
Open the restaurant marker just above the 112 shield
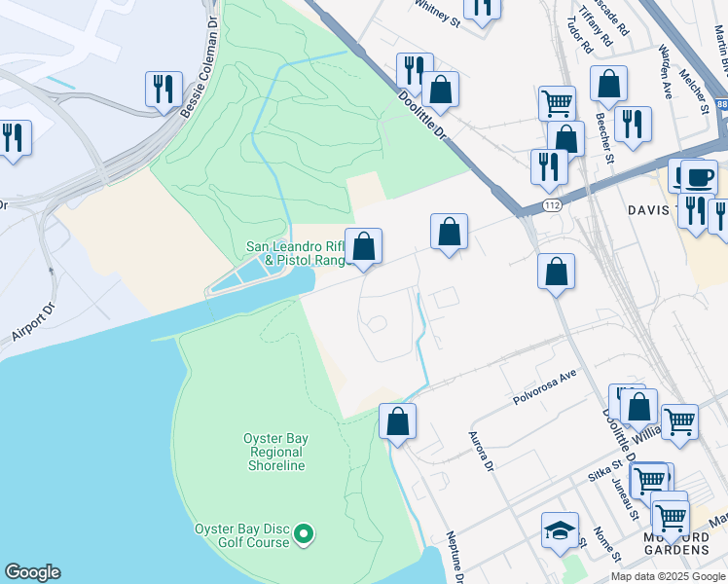coord(549,166)
